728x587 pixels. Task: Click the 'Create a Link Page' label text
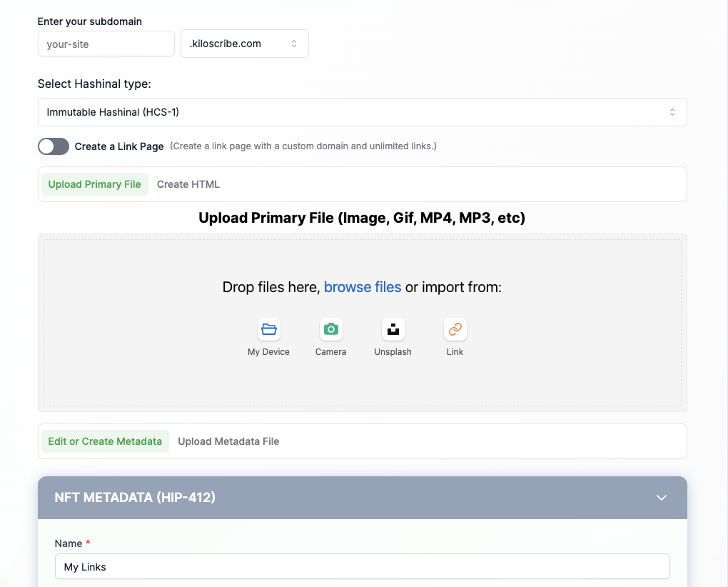point(119,146)
